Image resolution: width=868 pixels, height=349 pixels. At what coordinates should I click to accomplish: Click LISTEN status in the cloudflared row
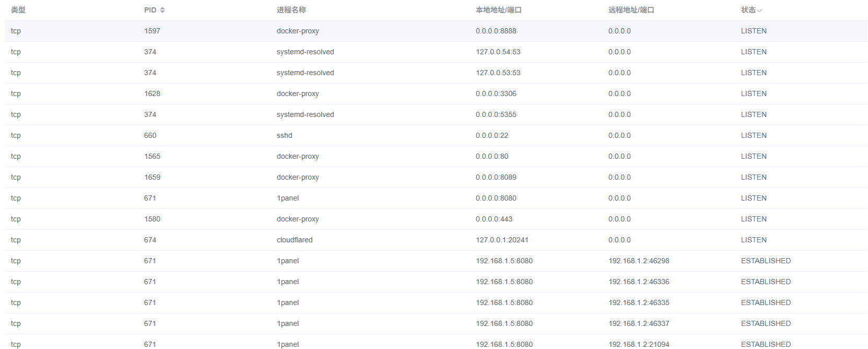tap(754, 240)
